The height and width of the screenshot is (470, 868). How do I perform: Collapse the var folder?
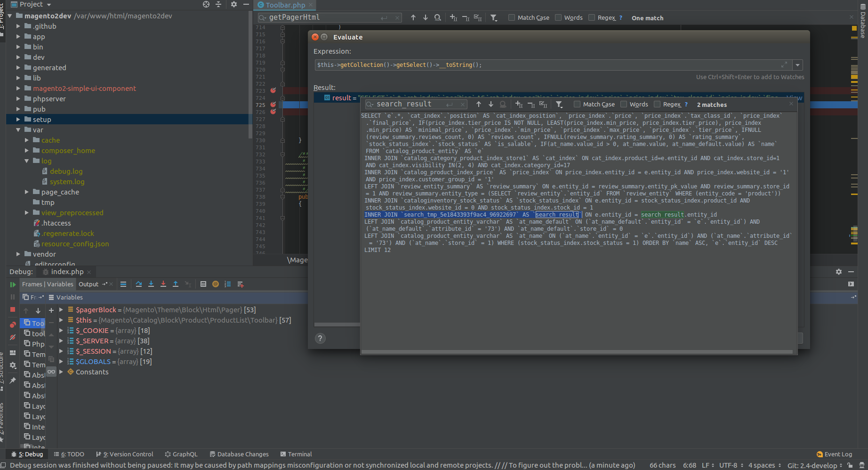[18, 130]
